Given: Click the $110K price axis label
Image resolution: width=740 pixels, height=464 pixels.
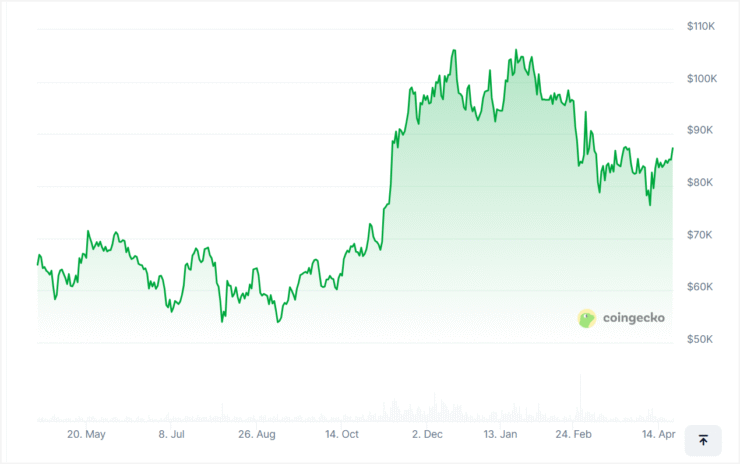Looking at the screenshot, I should [x=700, y=26].
